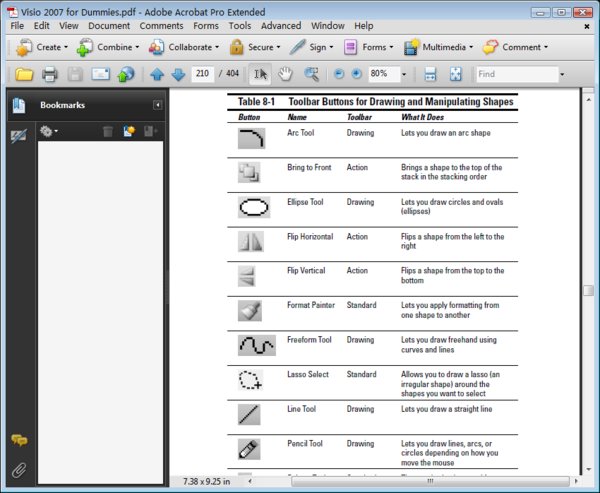Select the Hand tool
The image size is (600, 493).
click(285, 74)
